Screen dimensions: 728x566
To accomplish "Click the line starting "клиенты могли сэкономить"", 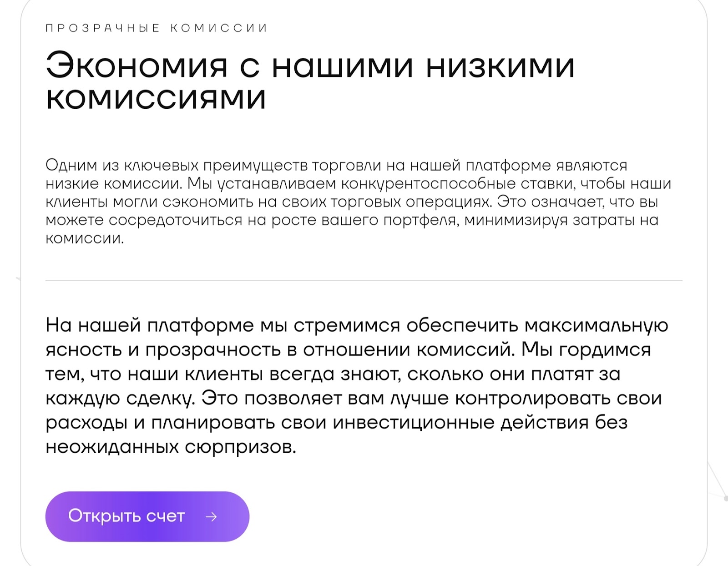I will [351, 202].
